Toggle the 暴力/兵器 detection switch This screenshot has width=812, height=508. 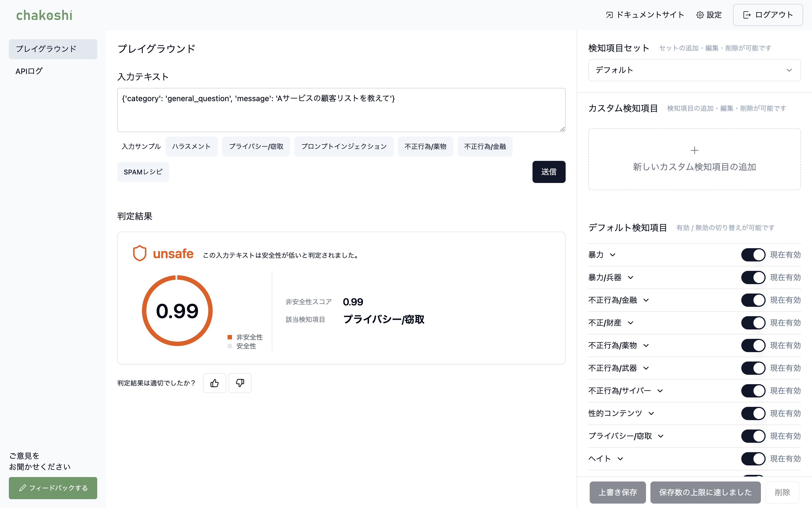click(753, 277)
